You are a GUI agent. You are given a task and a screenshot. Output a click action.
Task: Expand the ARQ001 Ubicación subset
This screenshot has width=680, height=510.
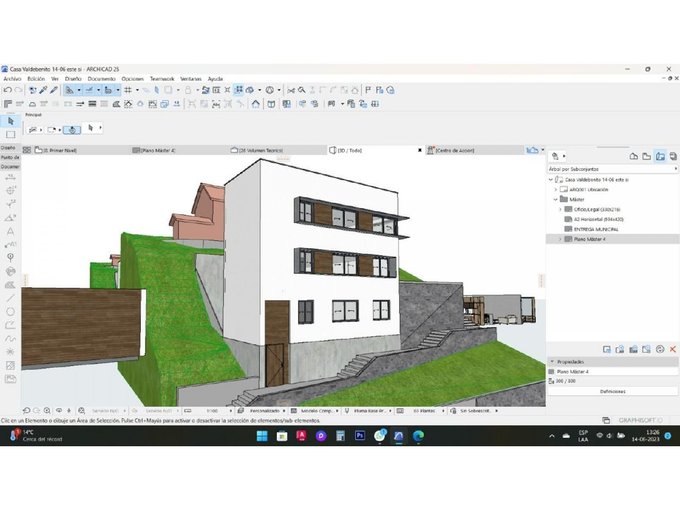click(558, 188)
